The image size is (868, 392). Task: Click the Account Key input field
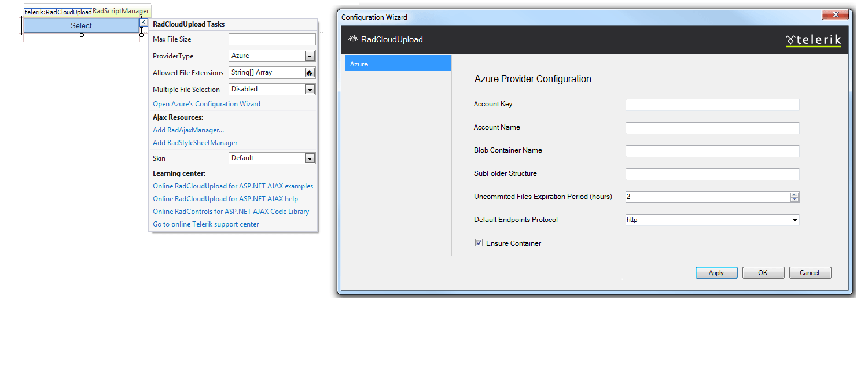[712, 105]
